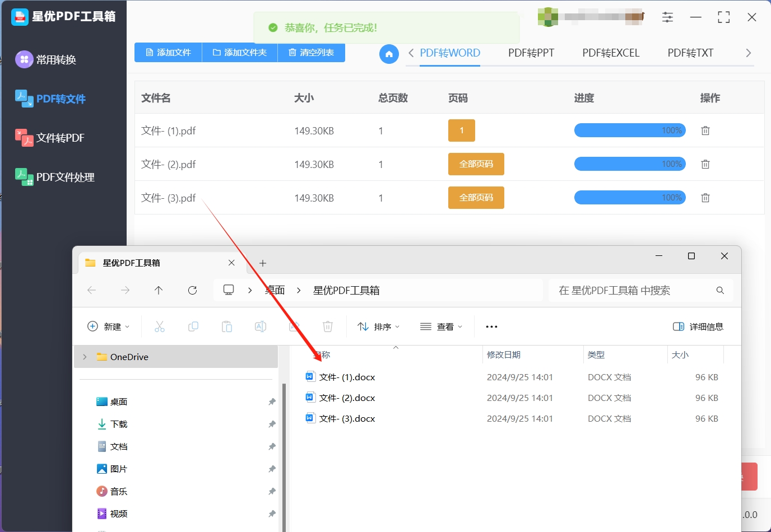Click 星优PDF工具箱 breadcrumb in address bar
Image resolution: width=771 pixels, height=532 pixels.
[346, 290]
